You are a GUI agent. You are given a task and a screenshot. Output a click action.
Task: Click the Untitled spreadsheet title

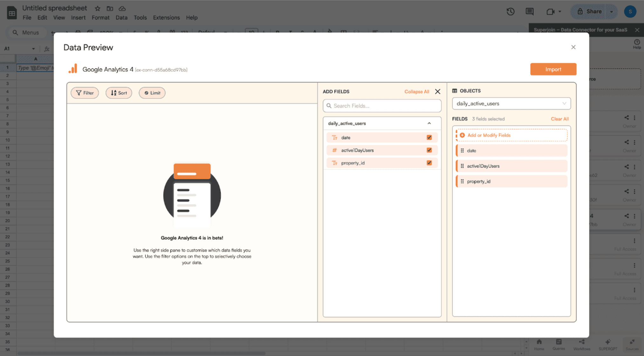[54, 8]
